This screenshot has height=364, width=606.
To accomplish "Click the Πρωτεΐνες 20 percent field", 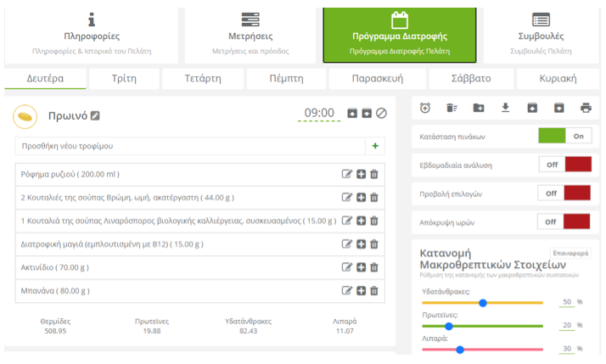I will tap(567, 325).
